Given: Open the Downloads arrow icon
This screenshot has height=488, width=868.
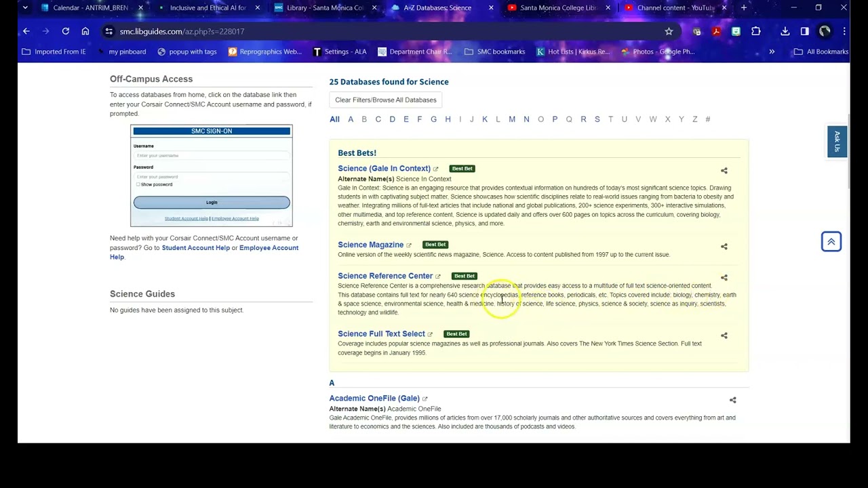Looking at the screenshot, I should pos(785,31).
